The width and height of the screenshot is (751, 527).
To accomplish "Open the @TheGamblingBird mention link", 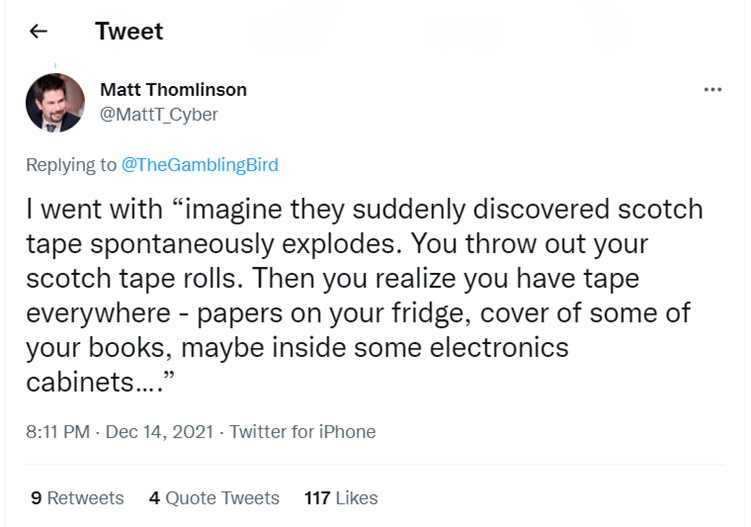I will tap(200, 165).
